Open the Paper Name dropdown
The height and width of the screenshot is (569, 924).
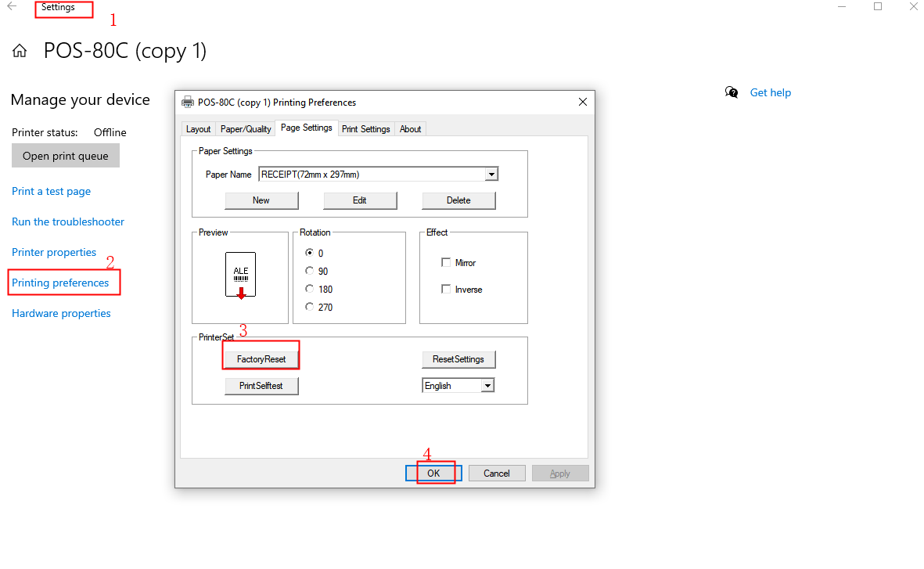pyautogui.click(x=491, y=174)
